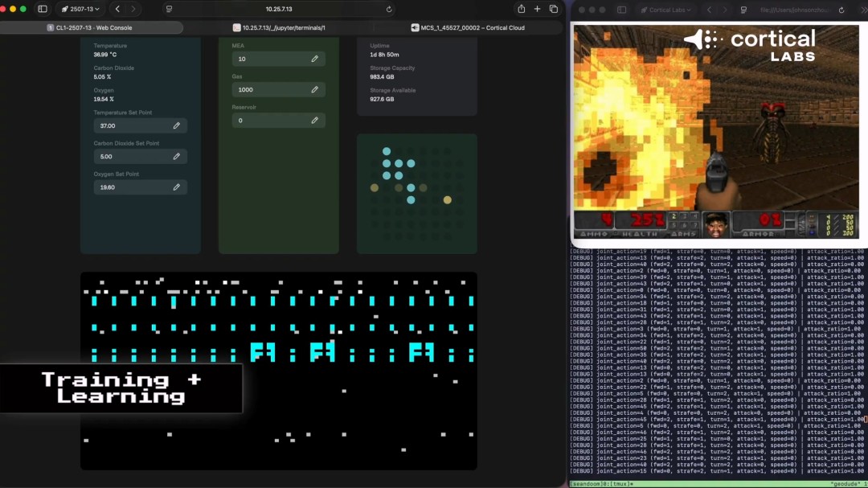Screen dimensions: 868x488
Task: Click the Doom gameplay video frame
Action: 715,129
